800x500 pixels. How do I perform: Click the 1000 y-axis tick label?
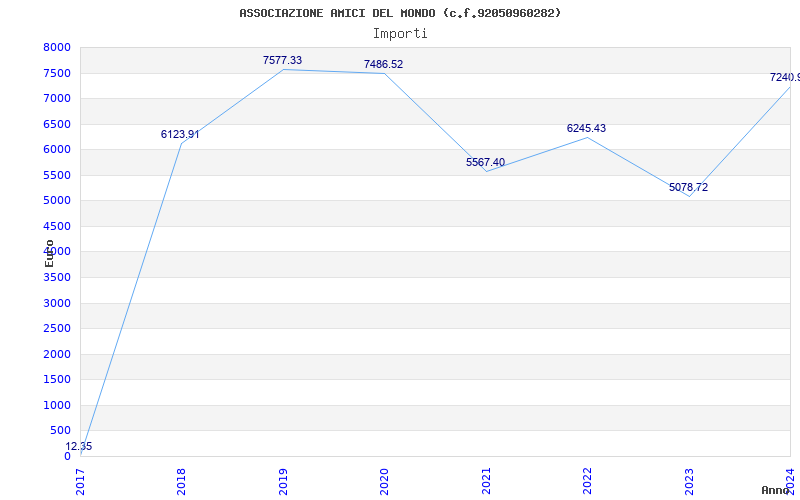point(57,405)
